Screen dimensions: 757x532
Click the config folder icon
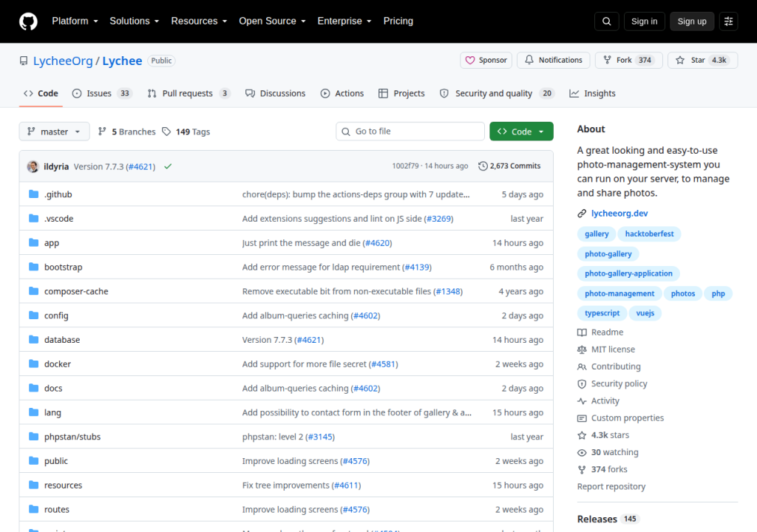33,316
